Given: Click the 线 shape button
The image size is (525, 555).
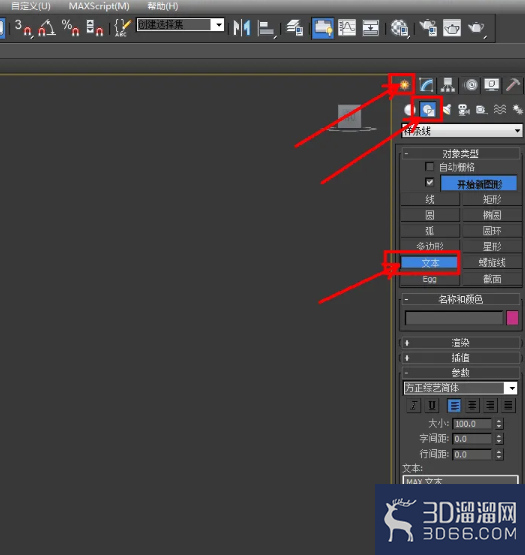Looking at the screenshot, I should pos(430,199).
